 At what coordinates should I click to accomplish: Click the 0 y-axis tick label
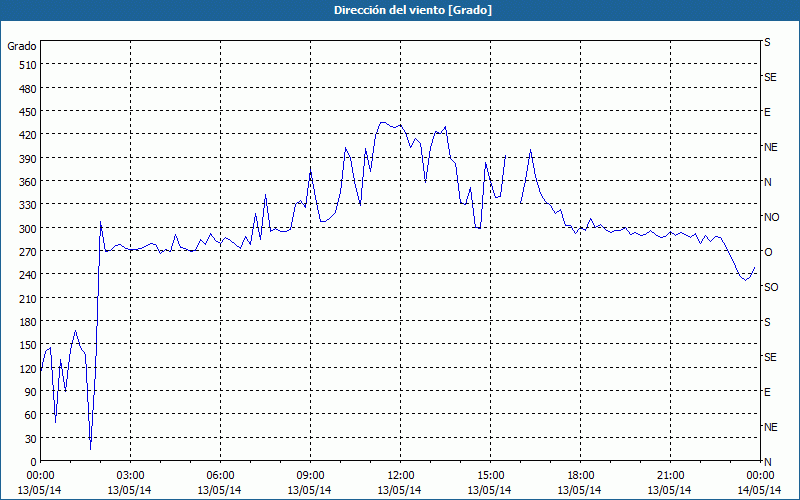34,462
